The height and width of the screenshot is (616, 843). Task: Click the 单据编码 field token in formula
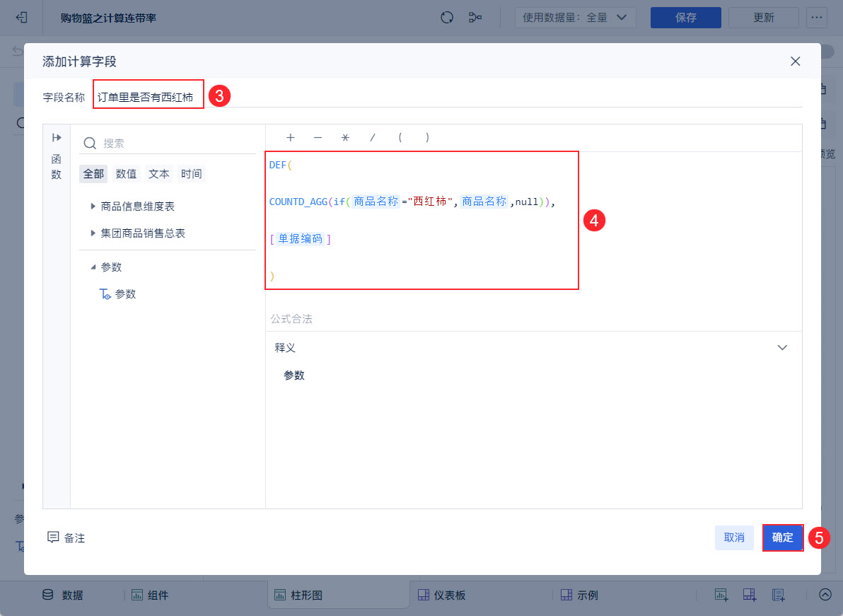coord(301,238)
